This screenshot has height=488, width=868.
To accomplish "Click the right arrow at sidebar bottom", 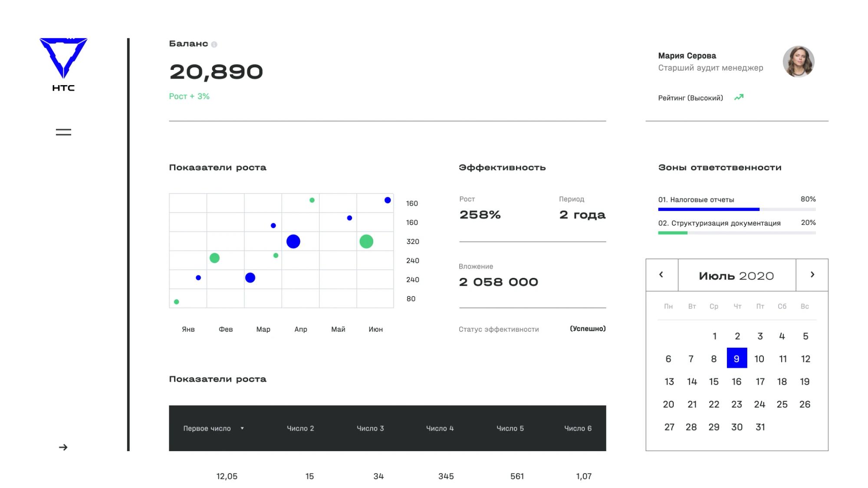I will (63, 447).
